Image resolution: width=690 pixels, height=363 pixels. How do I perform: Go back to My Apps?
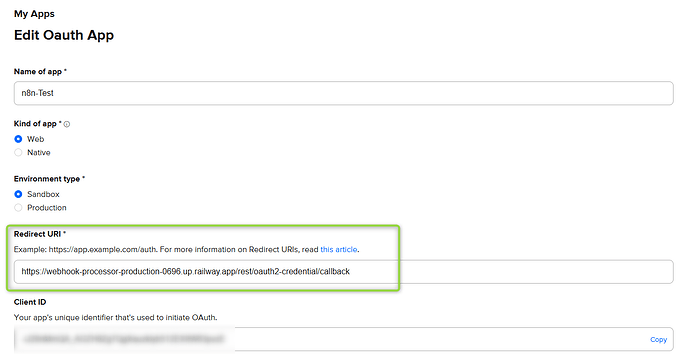34,14
